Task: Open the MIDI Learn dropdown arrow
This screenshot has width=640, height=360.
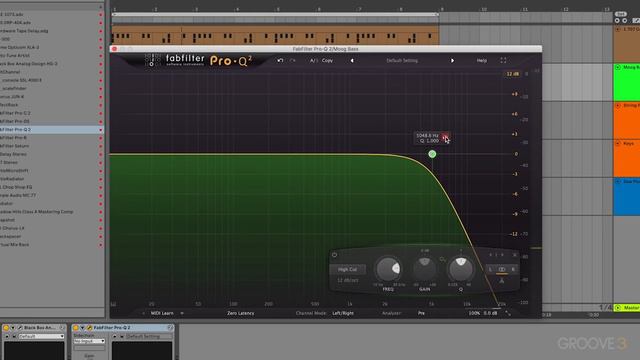Action: 182,313
